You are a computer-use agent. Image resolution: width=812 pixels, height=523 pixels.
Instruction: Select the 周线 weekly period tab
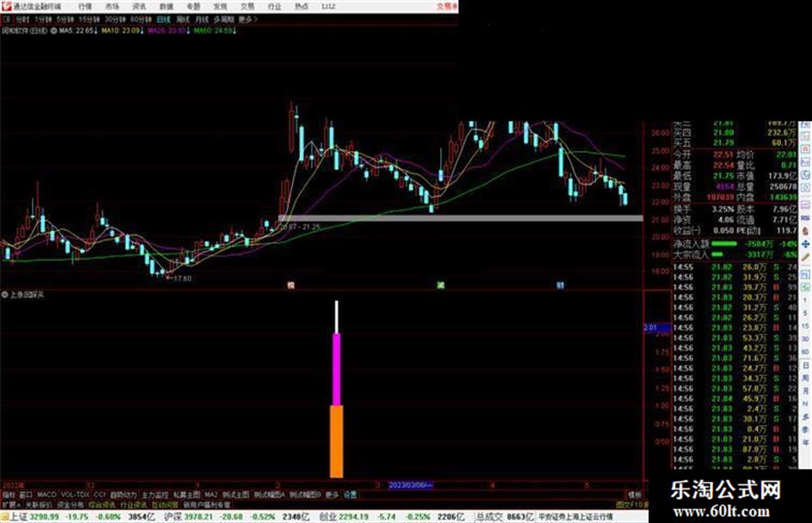click(183, 19)
